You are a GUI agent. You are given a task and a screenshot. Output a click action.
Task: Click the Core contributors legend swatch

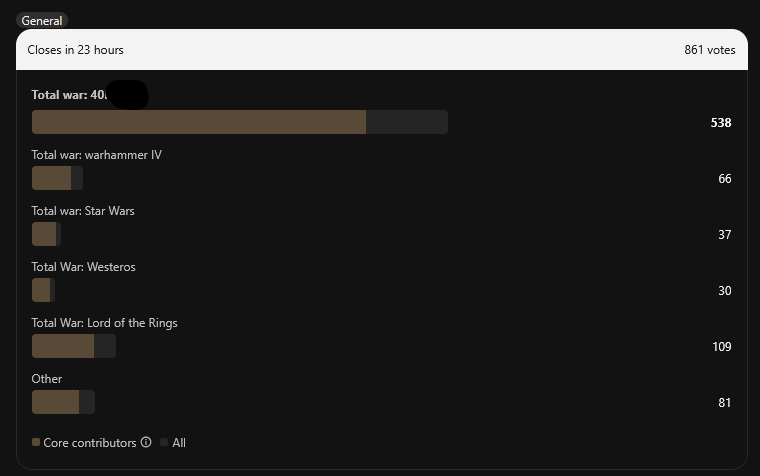click(36, 442)
